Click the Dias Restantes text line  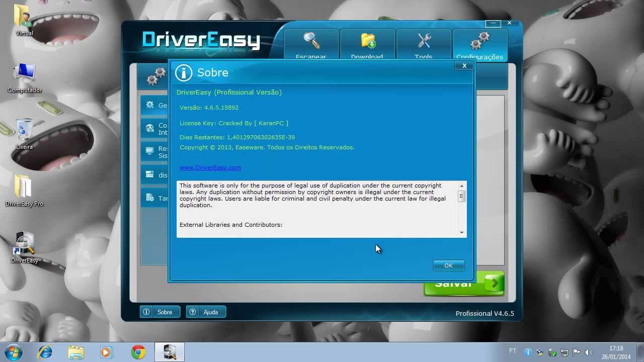(x=237, y=137)
